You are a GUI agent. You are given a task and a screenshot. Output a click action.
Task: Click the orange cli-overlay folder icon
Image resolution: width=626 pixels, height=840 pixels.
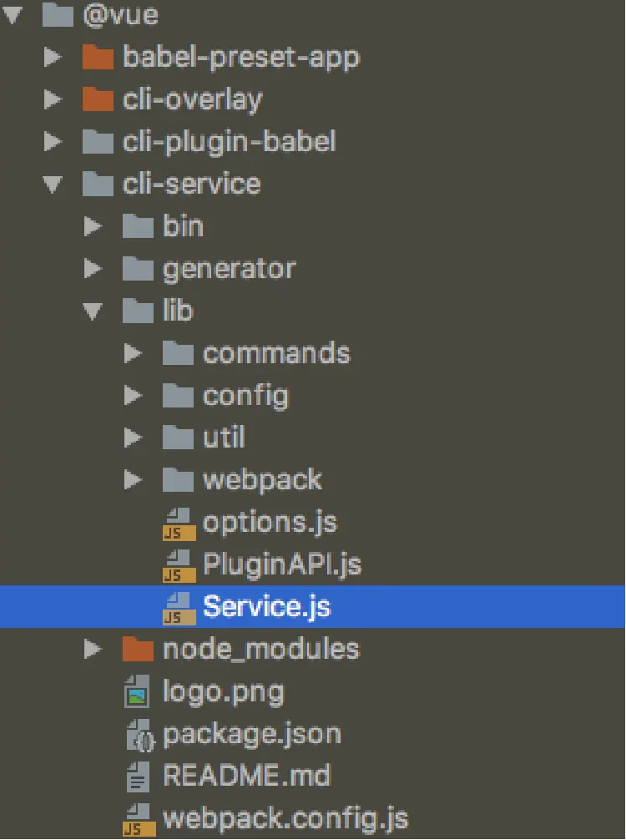(x=98, y=99)
